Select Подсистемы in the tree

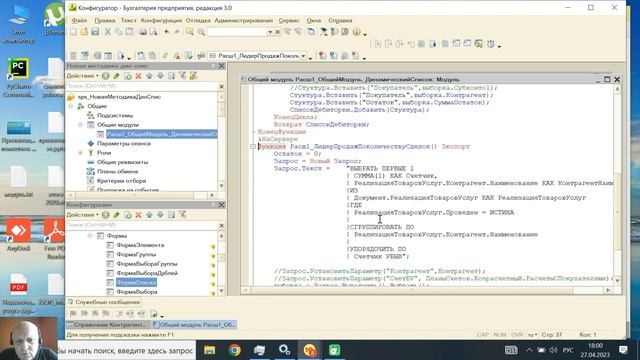click(x=115, y=116)
